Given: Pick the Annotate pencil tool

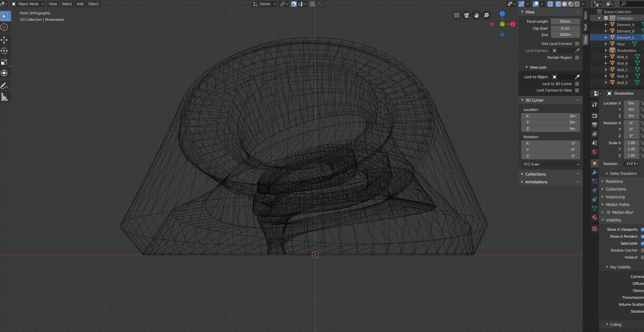Looking at the screenshot, I should point(5,86).
